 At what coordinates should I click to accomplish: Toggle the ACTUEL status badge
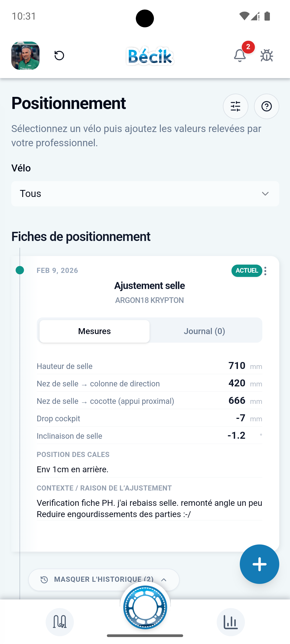pos(247,270)
